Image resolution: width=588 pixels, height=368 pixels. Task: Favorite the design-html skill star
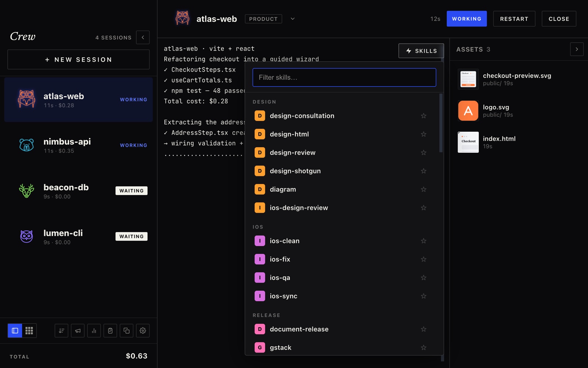(424, 134)
